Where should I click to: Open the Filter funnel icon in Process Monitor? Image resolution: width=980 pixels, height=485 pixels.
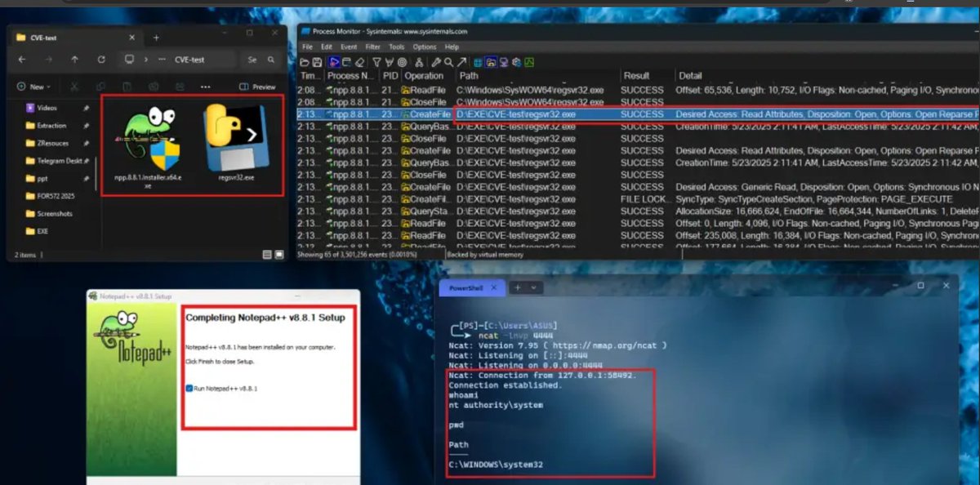point(376,62)
